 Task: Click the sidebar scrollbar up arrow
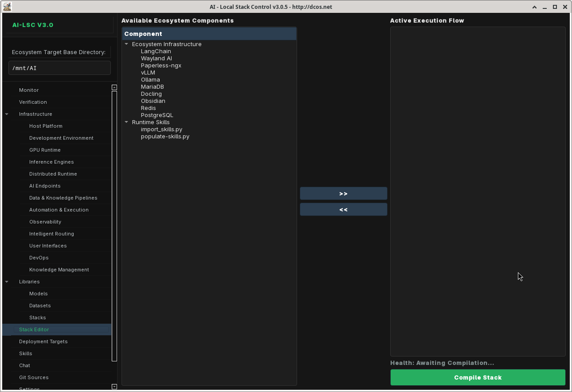(114, 87)
